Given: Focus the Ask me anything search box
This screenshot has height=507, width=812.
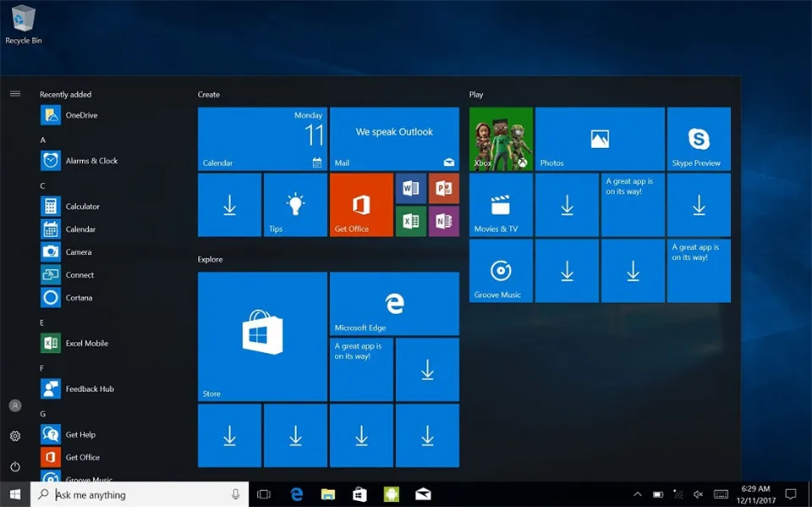Looking at the screenshot, I should (140, 494).
